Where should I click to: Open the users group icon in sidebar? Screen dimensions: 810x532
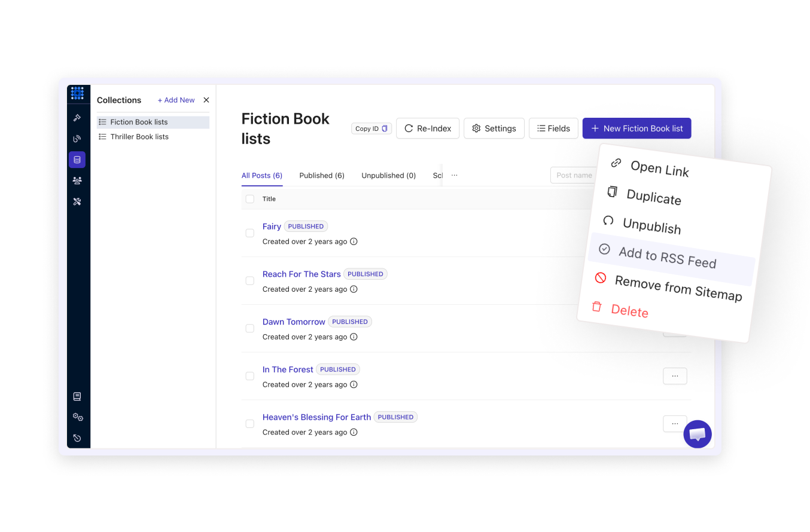coord(77,181)
